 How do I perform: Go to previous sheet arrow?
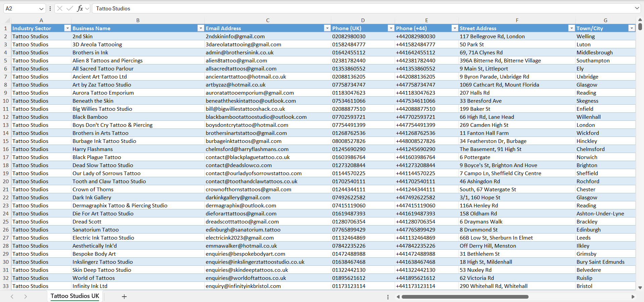coord(12,297)
